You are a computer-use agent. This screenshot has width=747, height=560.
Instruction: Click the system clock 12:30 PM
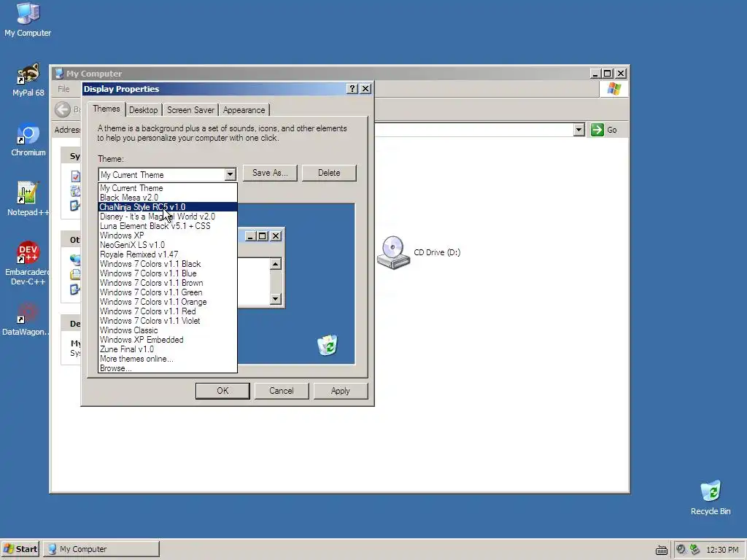(x=721, y=550)
